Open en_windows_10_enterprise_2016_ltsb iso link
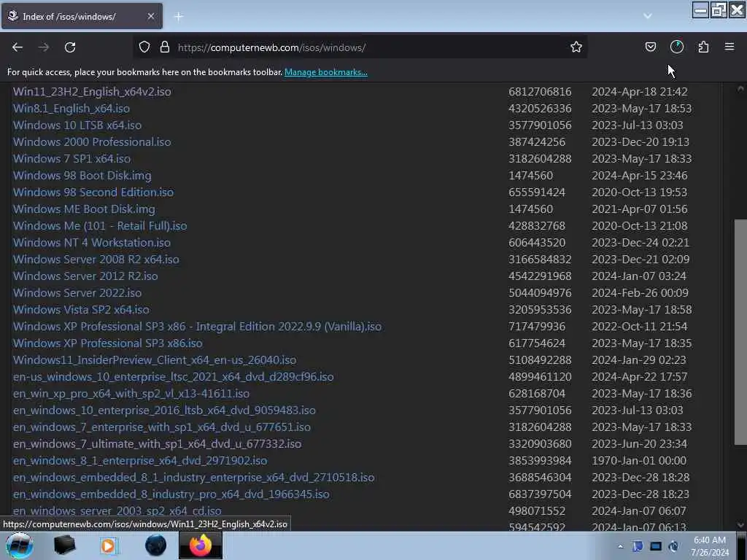747x560 pixels. (164, 410)
